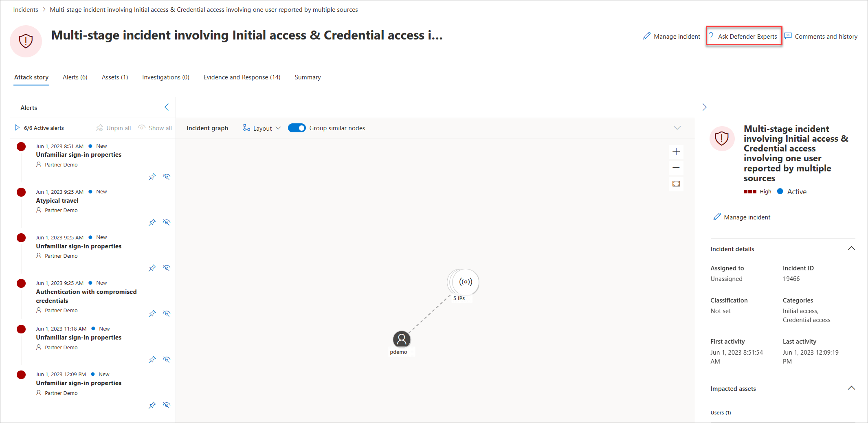This screenshot has height=423, width=868.
Task: Open Comments and history
Action: coord(821,37)
